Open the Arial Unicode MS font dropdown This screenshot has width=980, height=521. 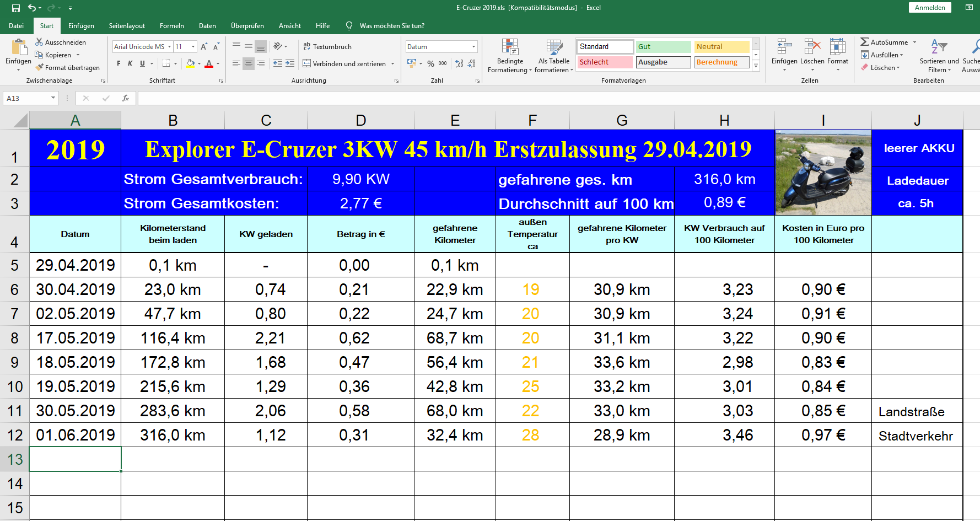click(x=169, y=47)
